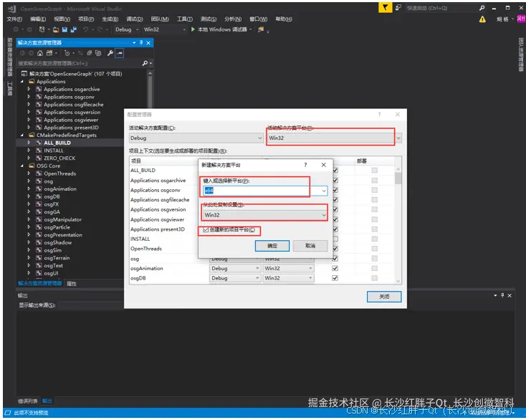Pin the output panel
The height and width of the screenshot is (420, 526).
coord(502,295)
